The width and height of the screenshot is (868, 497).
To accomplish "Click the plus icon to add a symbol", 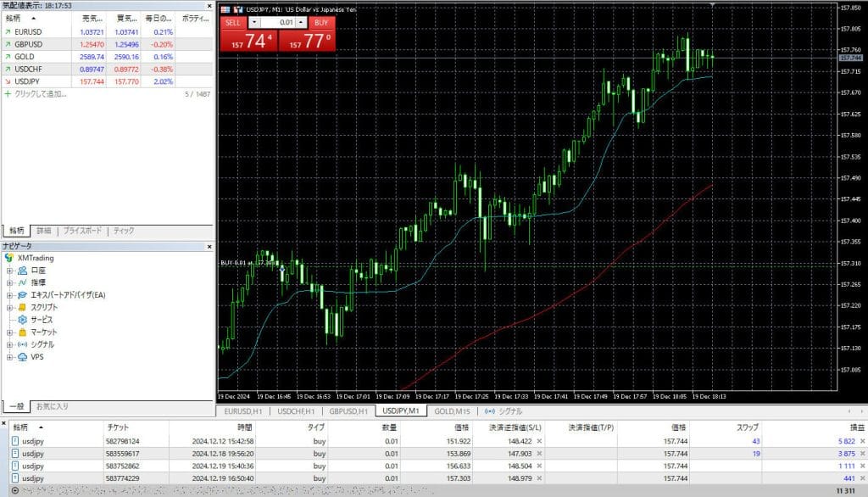I will tap(8, 93).
